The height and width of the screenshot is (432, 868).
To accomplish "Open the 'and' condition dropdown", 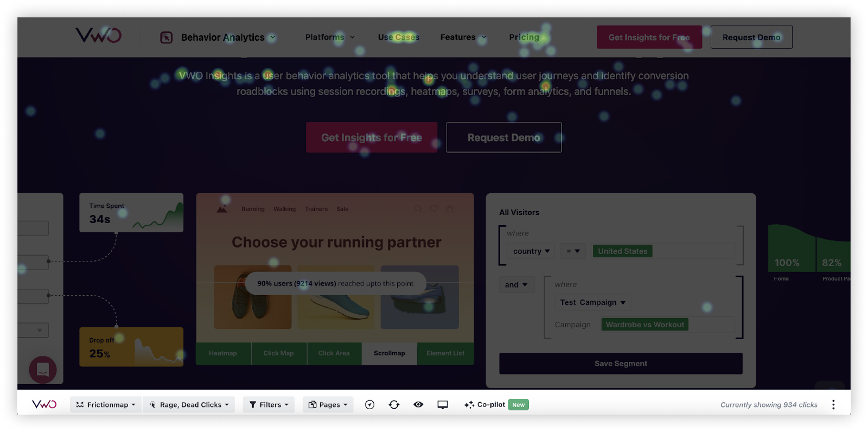I will click(517, 285).
